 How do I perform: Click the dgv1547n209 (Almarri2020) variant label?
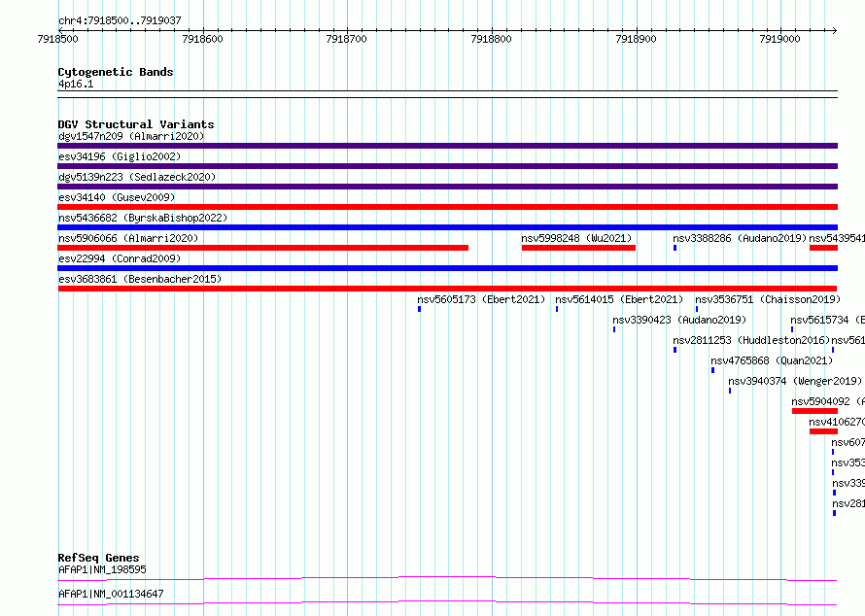pos(131,136)
